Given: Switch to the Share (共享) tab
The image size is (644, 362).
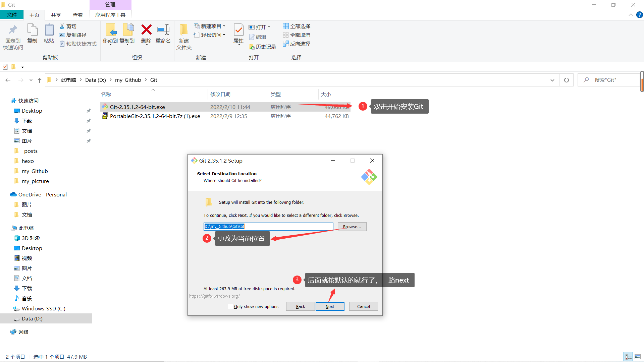Looking at the screenshot, I should click(56, 15).
